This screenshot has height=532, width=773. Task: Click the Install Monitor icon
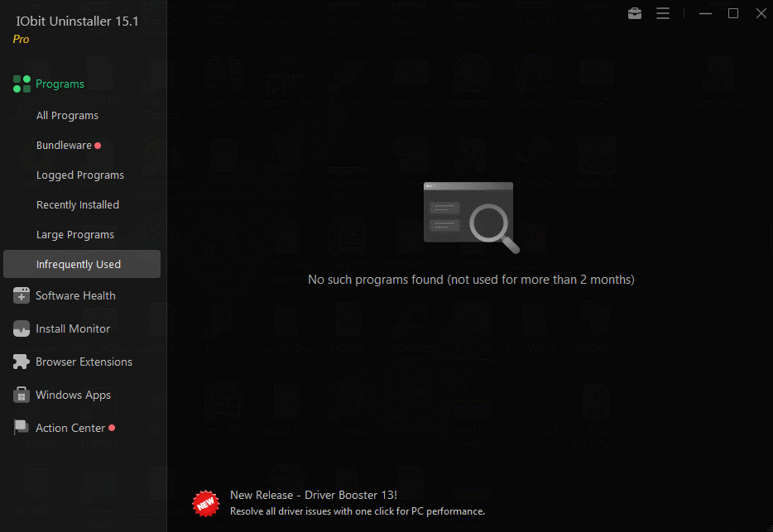22,328
